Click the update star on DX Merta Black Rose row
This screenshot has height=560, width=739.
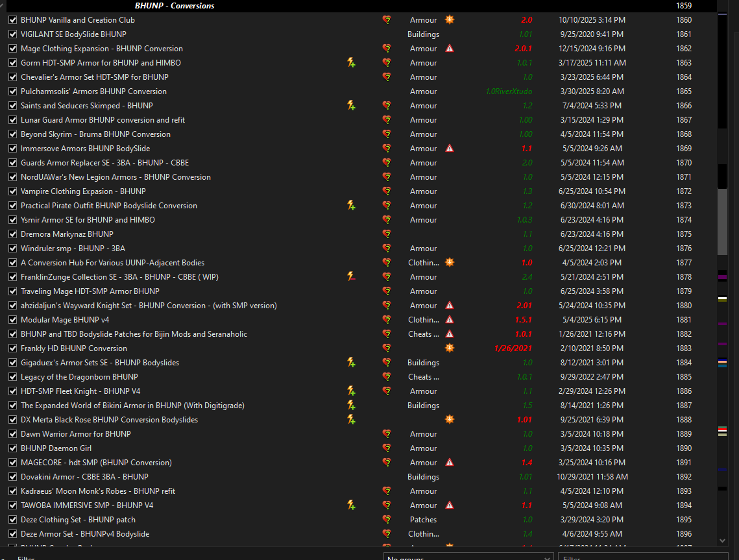point(450,420)
